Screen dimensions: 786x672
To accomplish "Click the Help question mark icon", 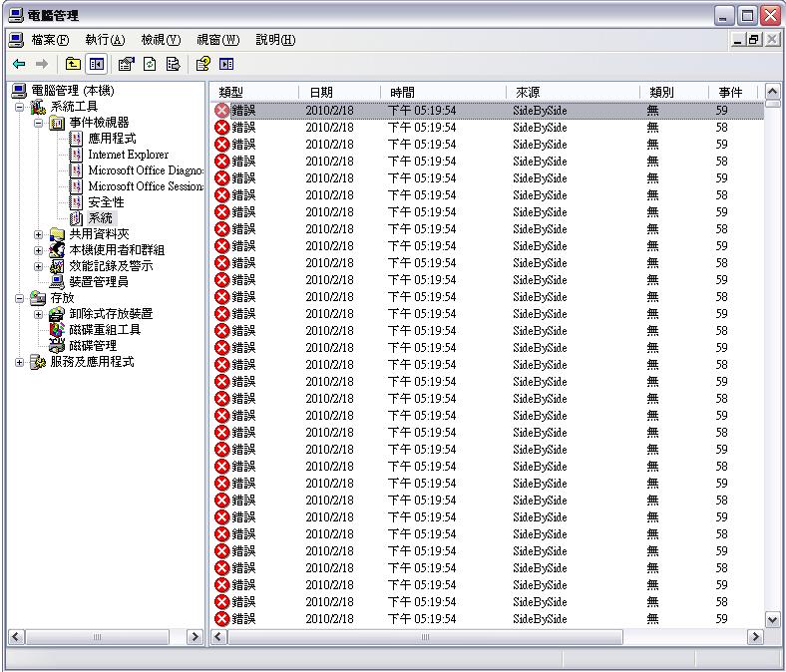I will click(x=202, y=64).
